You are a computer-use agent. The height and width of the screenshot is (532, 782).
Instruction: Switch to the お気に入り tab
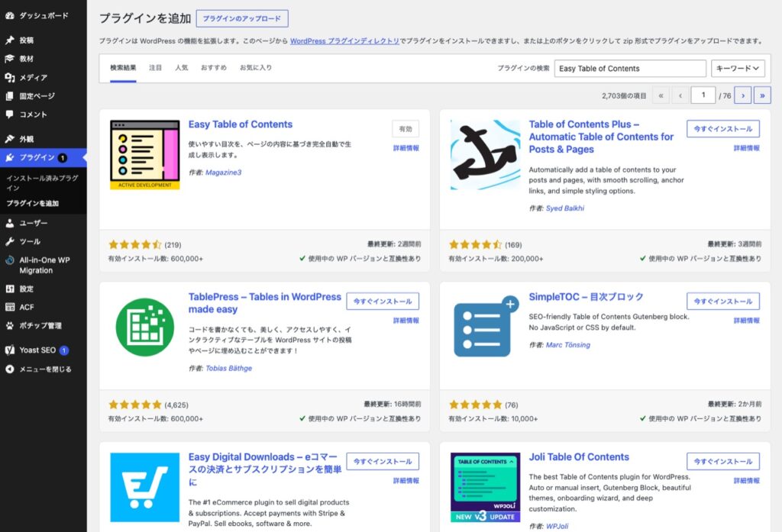[255, 68]
